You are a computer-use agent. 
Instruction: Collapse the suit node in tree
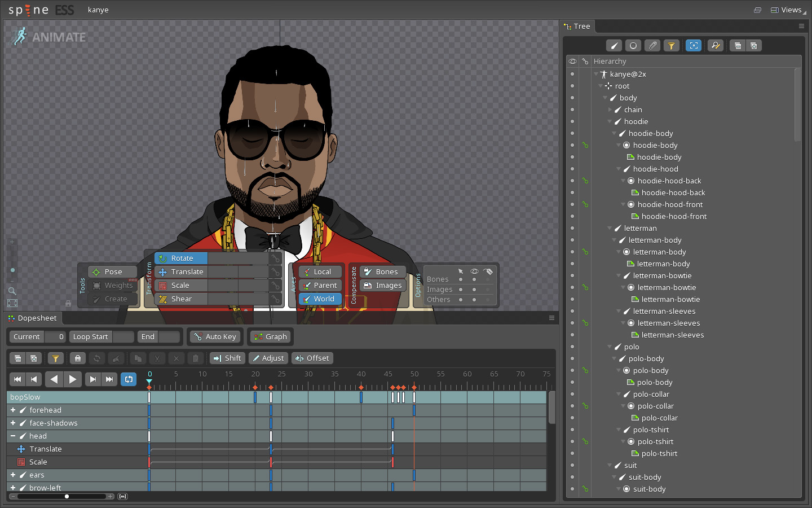point(610,465)
